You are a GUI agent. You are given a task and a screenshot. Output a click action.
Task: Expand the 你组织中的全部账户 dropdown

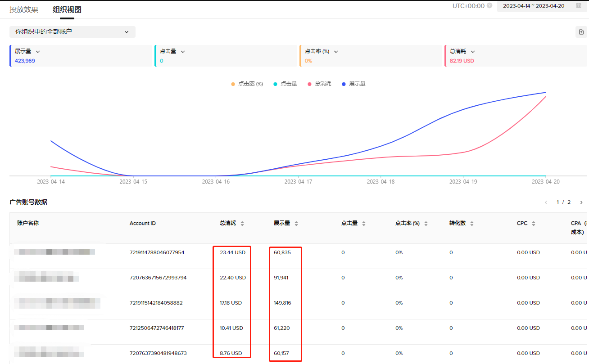[x=72, y=32]
